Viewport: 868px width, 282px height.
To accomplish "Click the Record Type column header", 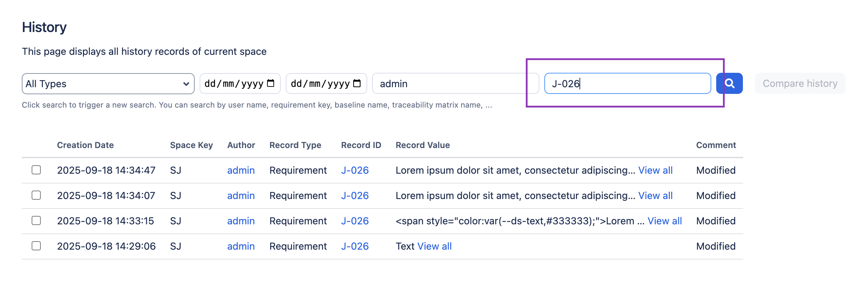I will point(295,145).
